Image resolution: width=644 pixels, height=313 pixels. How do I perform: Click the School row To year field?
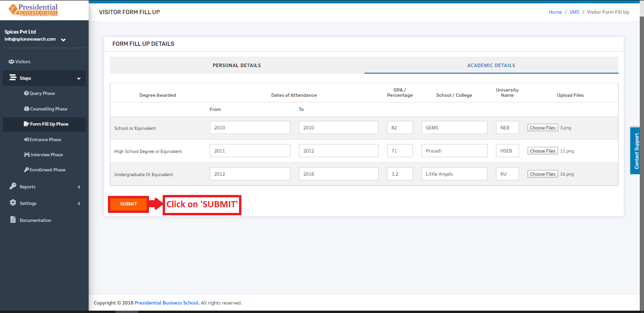point(339,127)
